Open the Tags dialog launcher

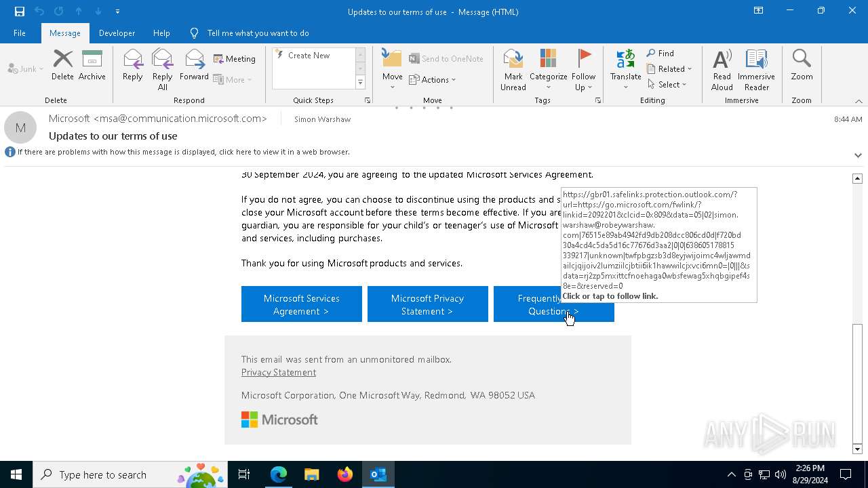(x=598, y=100)
